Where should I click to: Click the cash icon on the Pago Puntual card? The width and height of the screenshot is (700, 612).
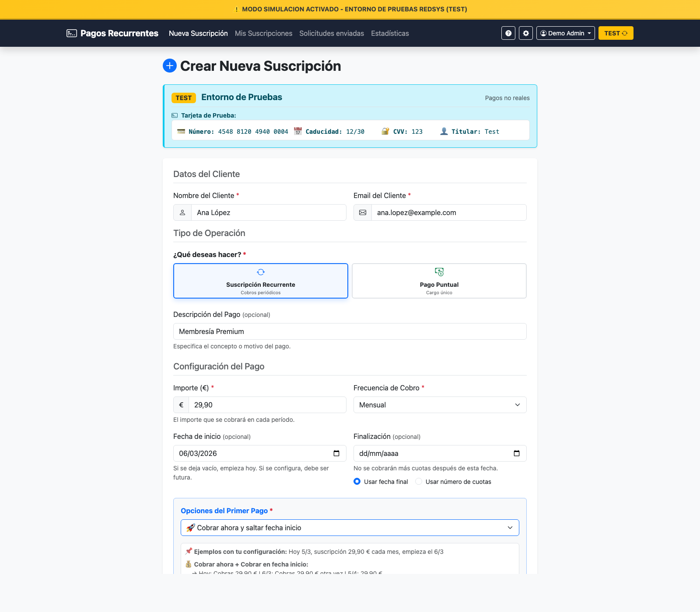click(439, 272)
